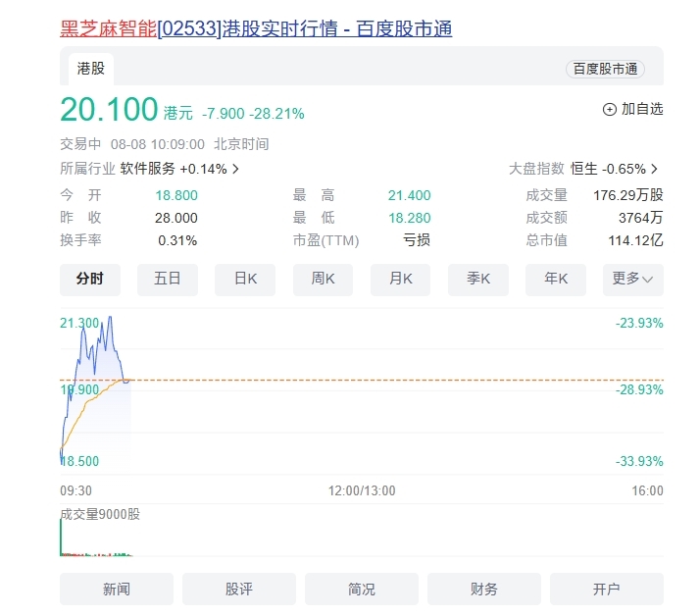Click the 成交量9000股 volume label
The image size is (700, 616).
pyautogui.click(x=100, y=514)
